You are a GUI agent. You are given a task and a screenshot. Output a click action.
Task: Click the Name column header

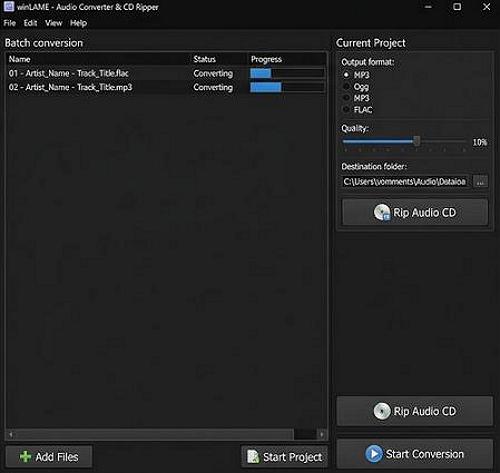click(19, 59)
